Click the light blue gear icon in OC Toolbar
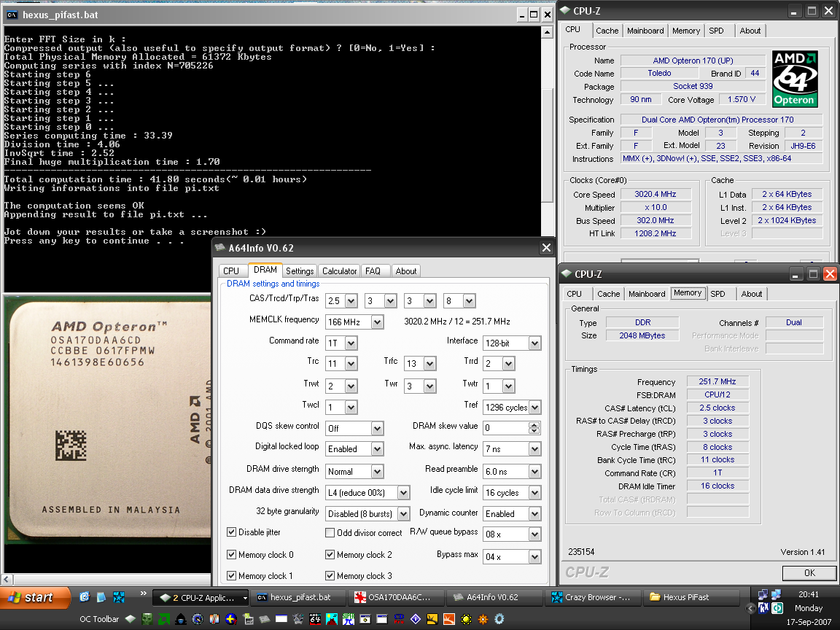The image size is (840, 630). (x=499, y=619)
